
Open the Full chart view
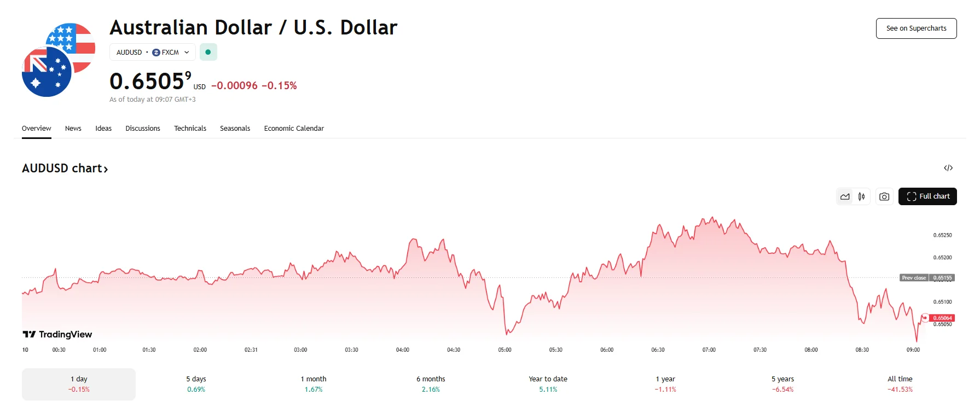point(927,196)
